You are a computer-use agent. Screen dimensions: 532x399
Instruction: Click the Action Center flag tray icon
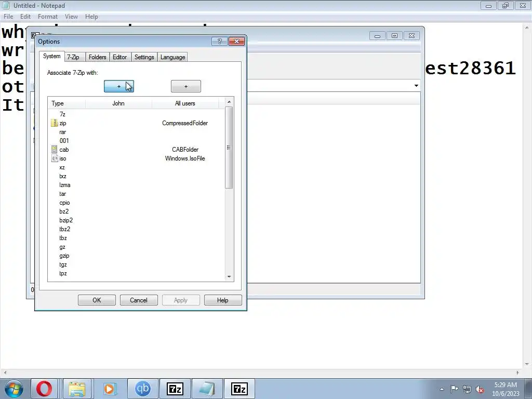tap(454, 389)
